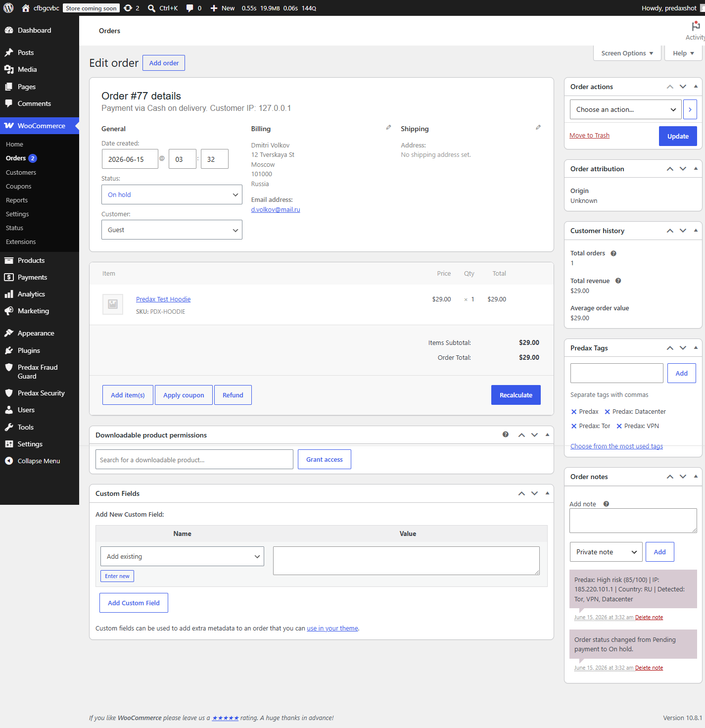
Task: Move Order notes panel down
Action: tap(683, 476)
